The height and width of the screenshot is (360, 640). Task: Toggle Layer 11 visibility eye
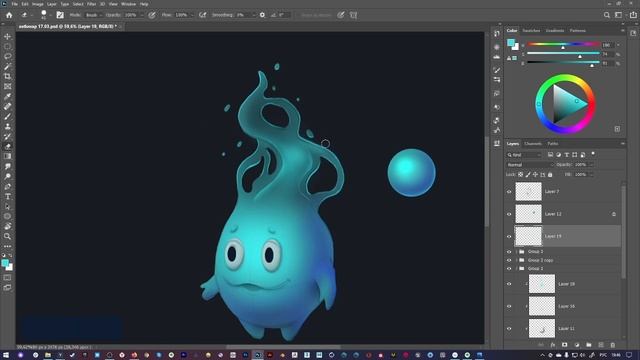coord(509,329)
